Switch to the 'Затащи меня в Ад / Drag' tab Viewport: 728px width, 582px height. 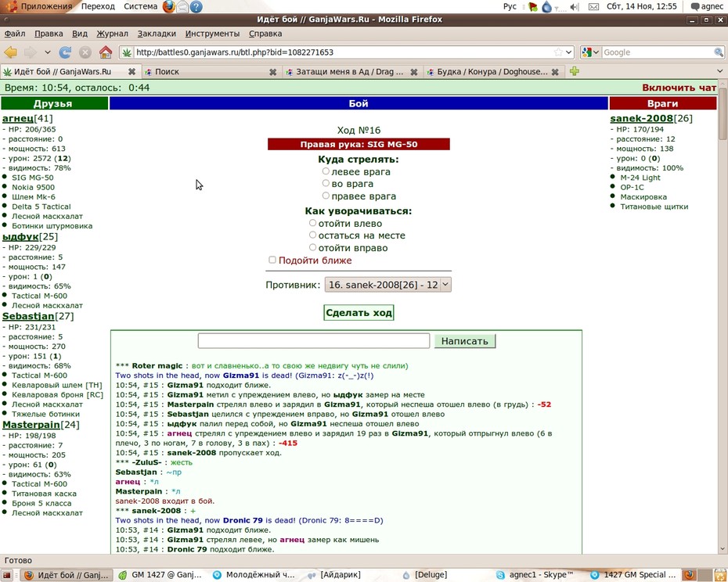point(351,71)
